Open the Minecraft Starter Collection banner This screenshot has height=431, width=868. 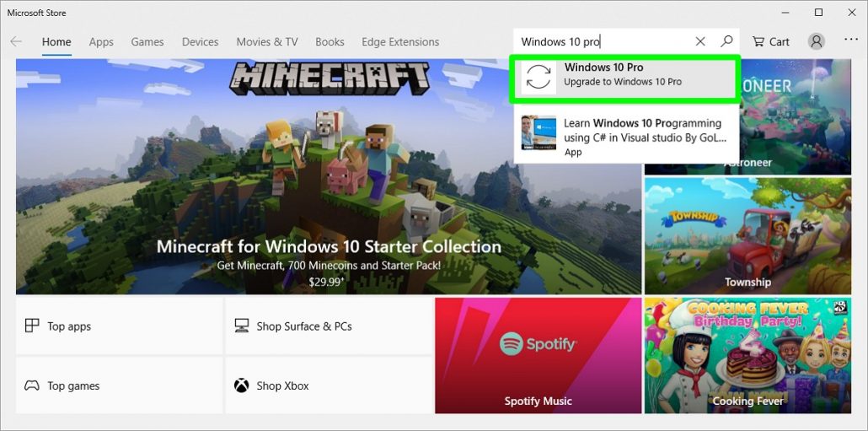[329, 176]
